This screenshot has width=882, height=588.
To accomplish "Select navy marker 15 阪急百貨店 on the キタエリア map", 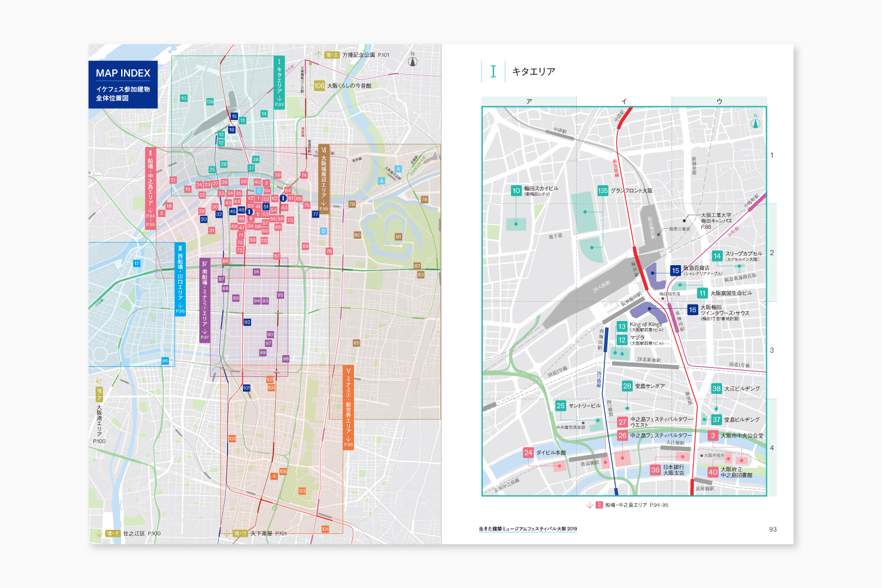I will point(676,270).
